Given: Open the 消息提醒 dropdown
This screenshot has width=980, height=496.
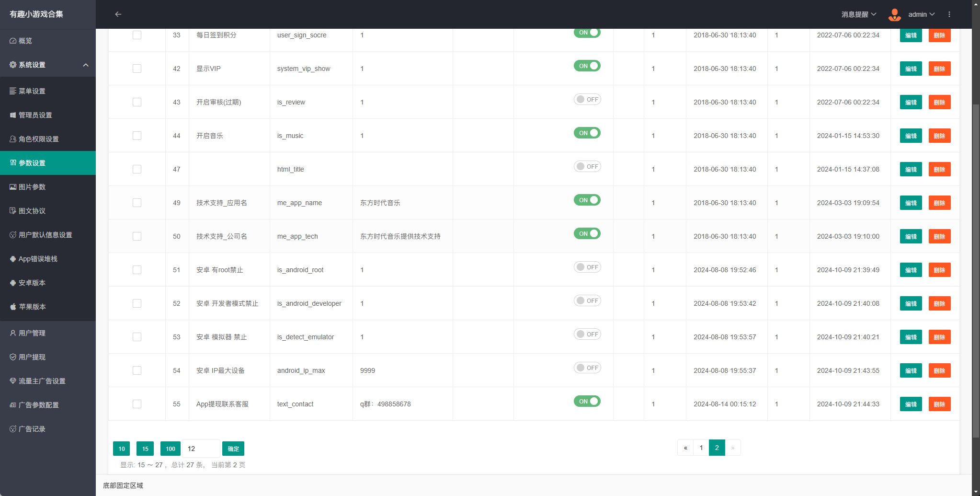Looking at the screenshot, I should [x=859, y=14].
